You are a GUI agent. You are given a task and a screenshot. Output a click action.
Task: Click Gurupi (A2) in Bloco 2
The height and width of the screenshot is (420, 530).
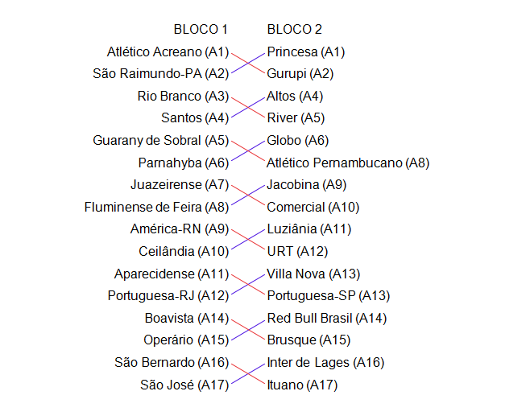coord(300,74)
